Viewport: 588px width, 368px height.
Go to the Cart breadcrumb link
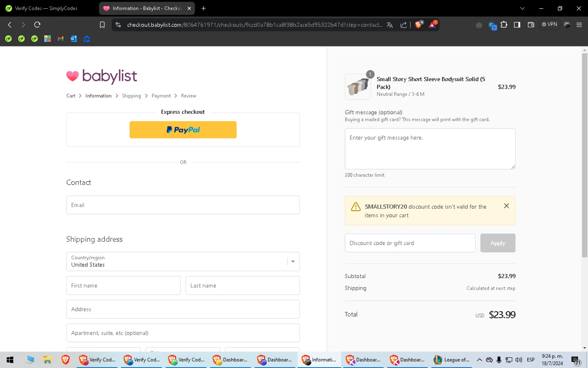(x=71, y=96)
